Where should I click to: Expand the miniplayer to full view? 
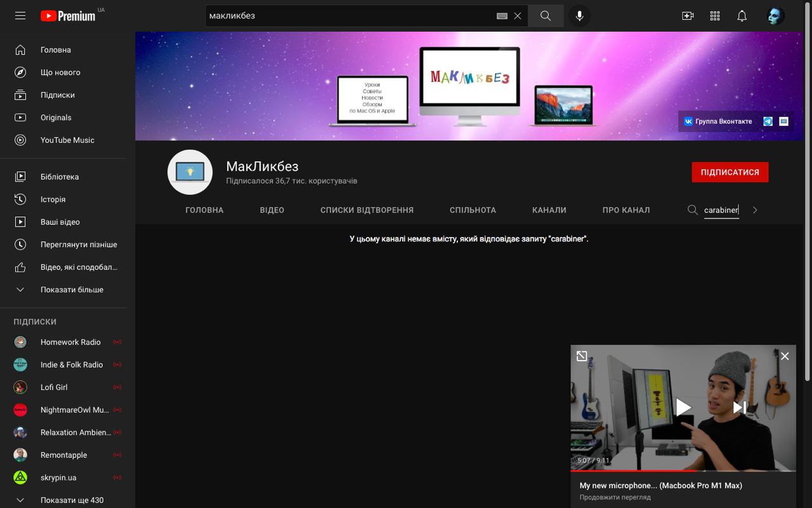point(582,356)
